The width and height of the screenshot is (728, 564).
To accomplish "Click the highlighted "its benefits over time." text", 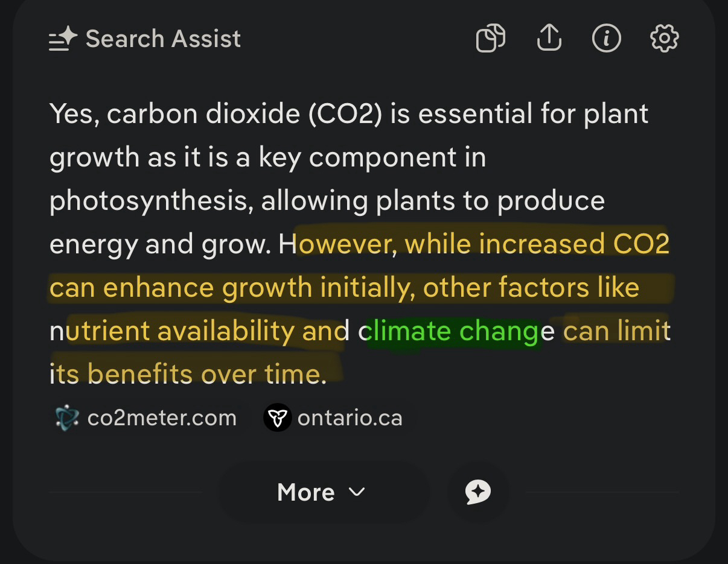I will pyautogui.click(x=188, y=375).
